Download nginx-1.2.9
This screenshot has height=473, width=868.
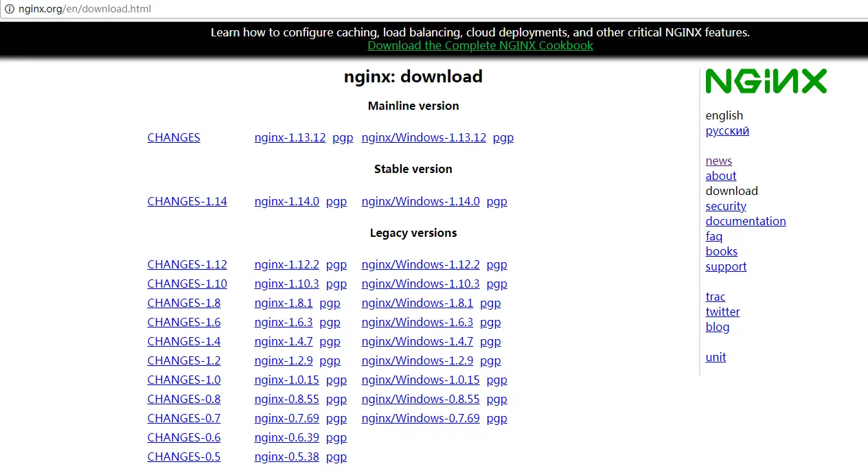[x=284, y=360]
